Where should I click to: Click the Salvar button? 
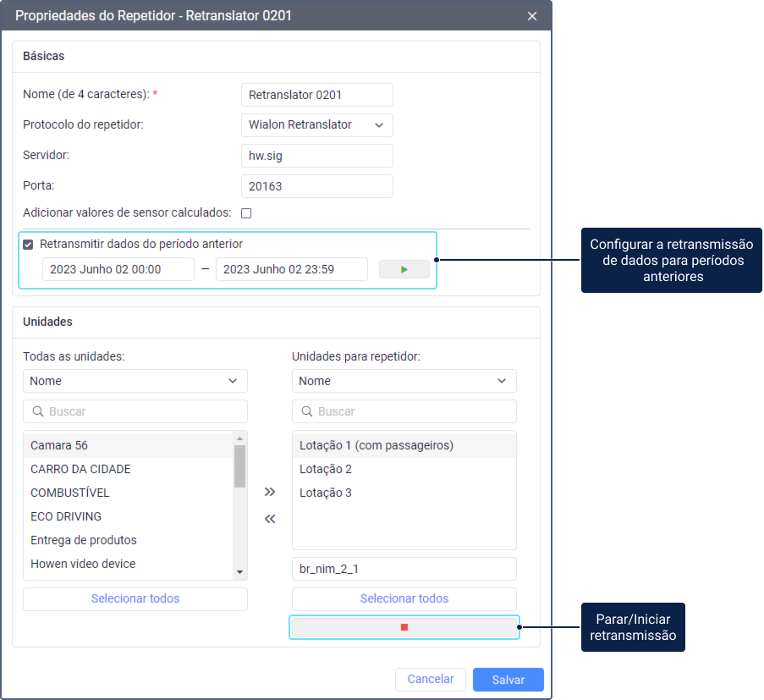pos(508,680)
